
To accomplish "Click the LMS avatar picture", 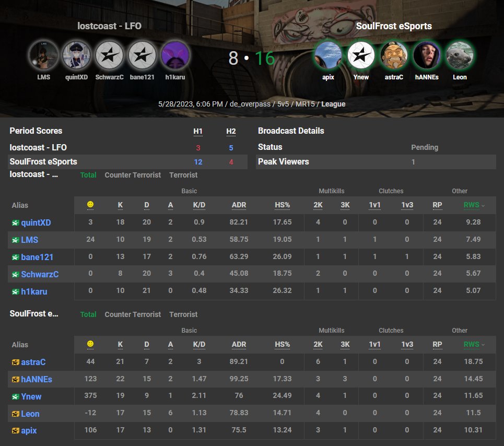I will [43, 54].
